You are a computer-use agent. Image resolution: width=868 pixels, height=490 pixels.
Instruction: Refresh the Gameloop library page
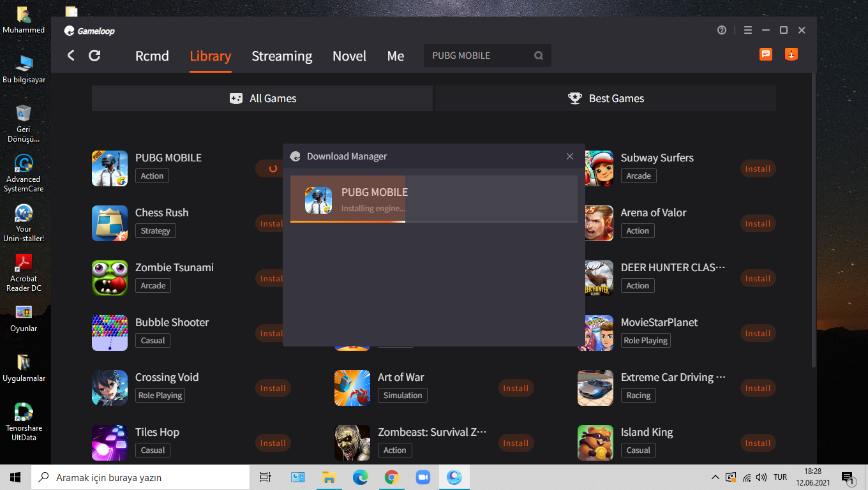click(94, 56)
